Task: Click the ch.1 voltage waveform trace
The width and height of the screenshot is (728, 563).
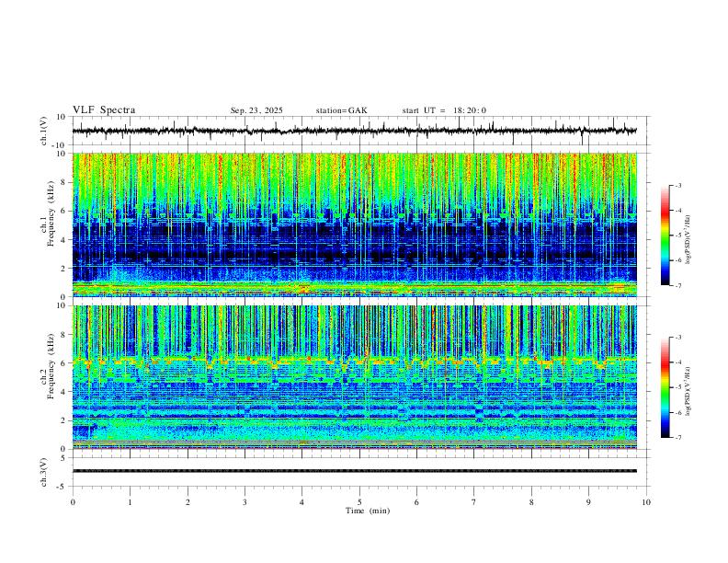Action: pos(354,131)
